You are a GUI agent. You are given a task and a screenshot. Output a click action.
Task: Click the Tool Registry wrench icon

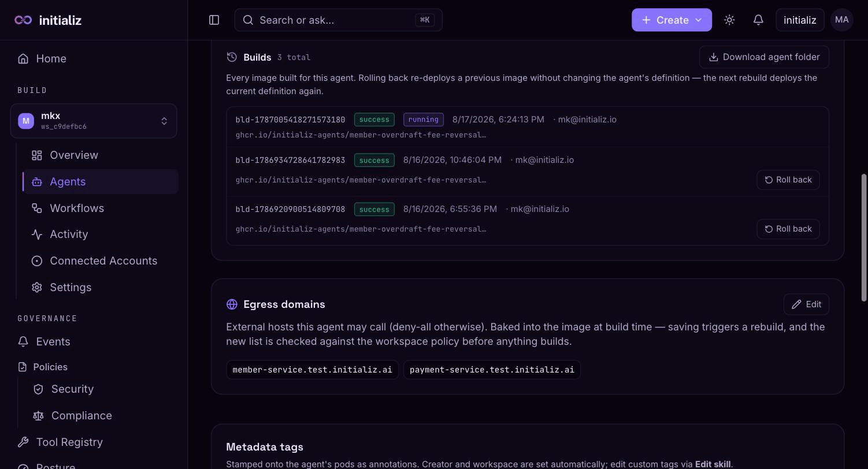pyautogui.click(x=23, y=442)
